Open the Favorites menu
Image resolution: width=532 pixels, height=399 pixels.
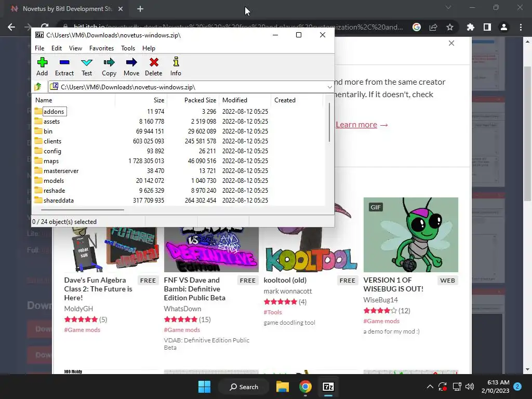101,48
